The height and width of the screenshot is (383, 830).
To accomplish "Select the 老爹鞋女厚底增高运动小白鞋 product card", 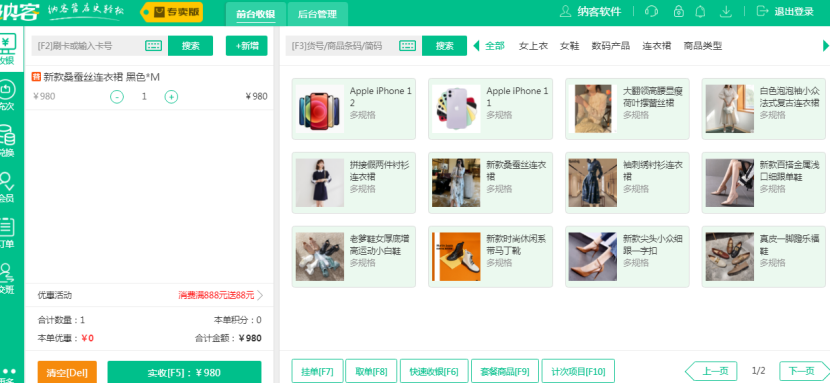I will [354, 257].
